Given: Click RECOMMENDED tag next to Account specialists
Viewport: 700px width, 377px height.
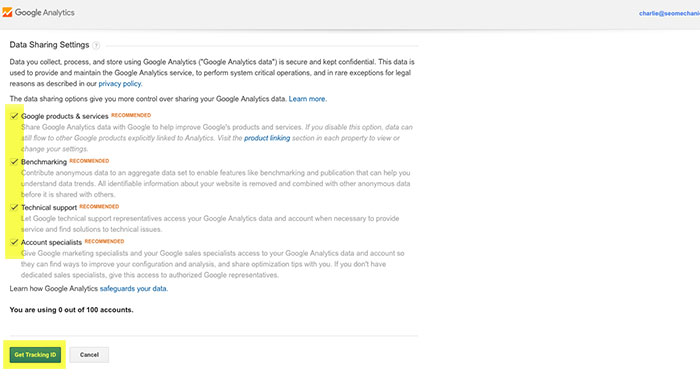Looking at the screenshot, I should point(104,241).
